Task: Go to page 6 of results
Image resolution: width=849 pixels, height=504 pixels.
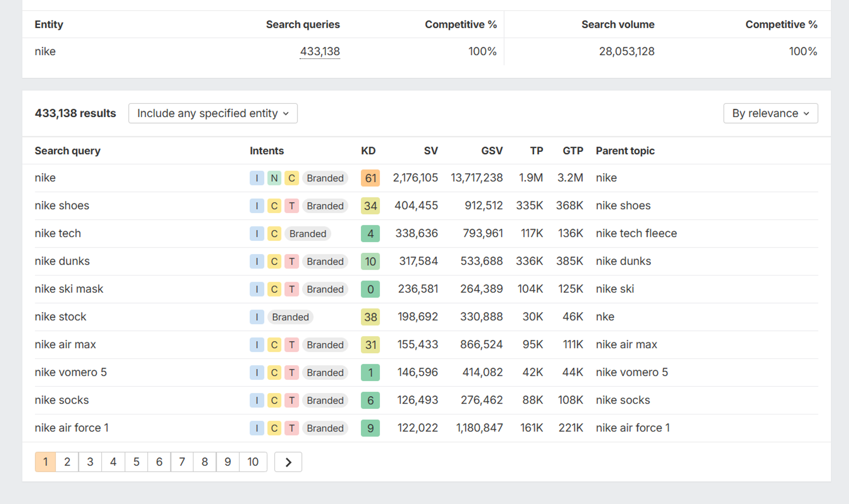Action: point(159,462)
